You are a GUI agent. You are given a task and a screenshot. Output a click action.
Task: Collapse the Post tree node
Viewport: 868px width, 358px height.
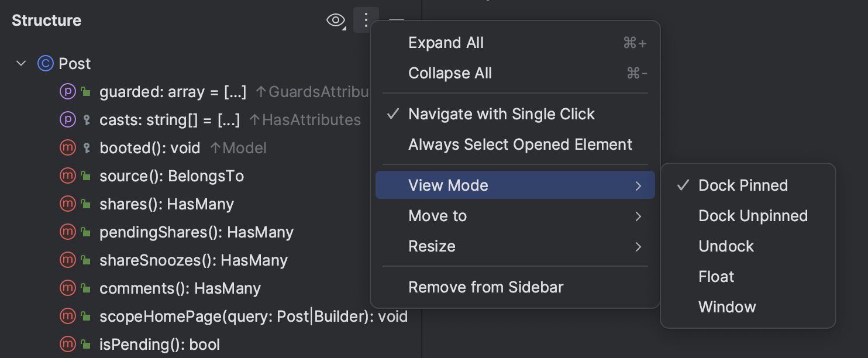(22, 63)
